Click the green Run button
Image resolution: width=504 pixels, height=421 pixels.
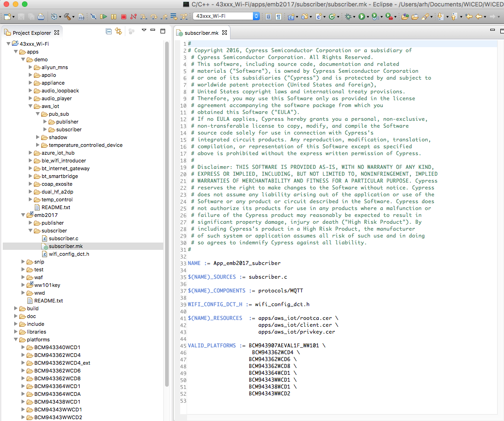click(x=362, y=16)
